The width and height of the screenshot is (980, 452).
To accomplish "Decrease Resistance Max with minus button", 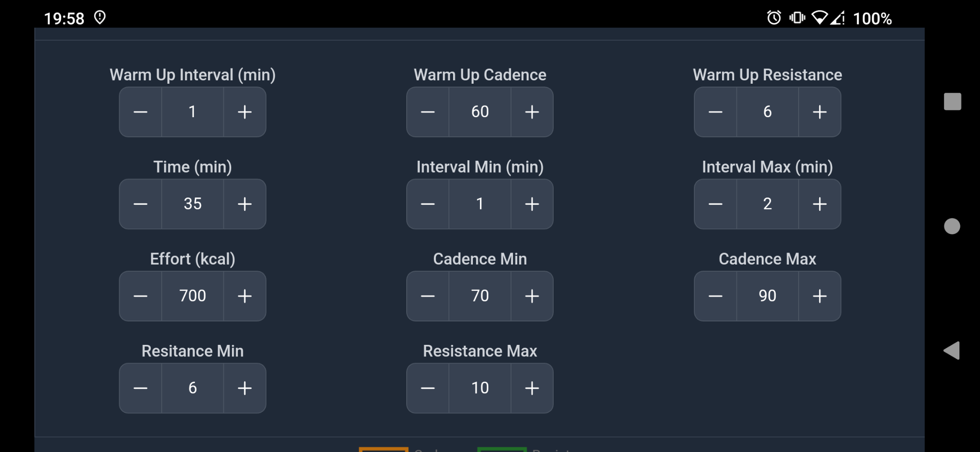I will [x=428, y=388].
